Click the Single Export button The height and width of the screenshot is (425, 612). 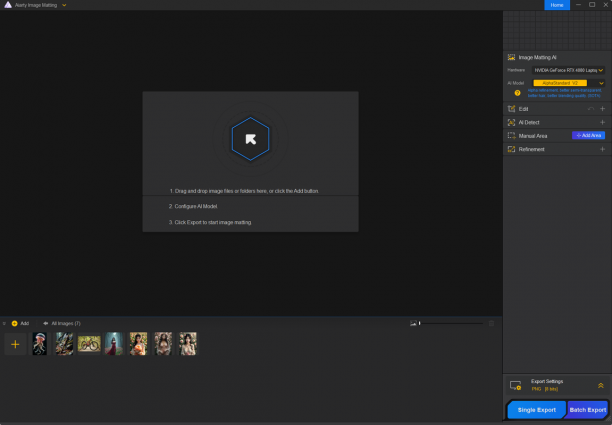pos(536,410)
